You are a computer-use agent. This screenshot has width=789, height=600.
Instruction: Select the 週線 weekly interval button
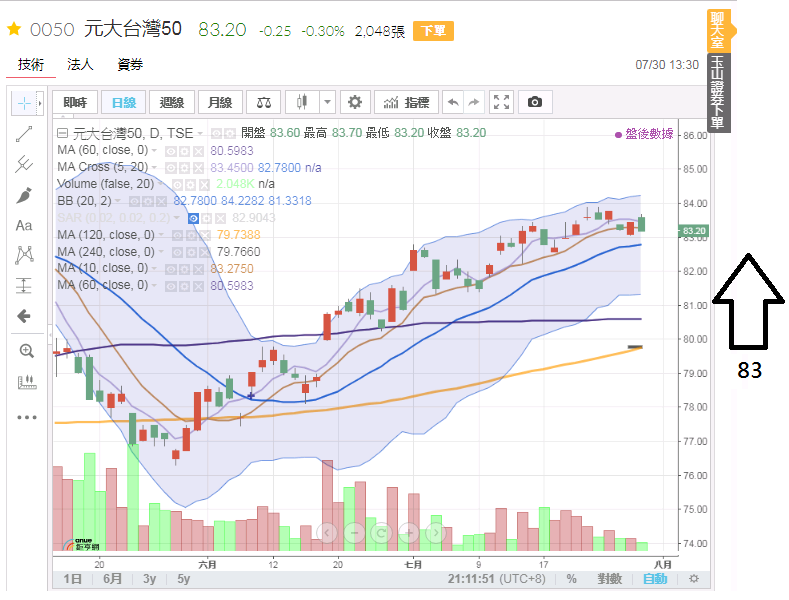pos(172,102)
